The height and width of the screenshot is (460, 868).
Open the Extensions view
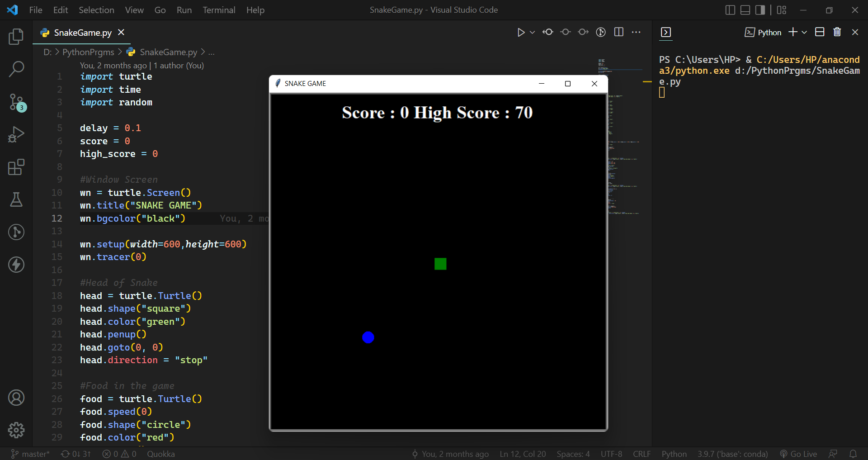16,167
